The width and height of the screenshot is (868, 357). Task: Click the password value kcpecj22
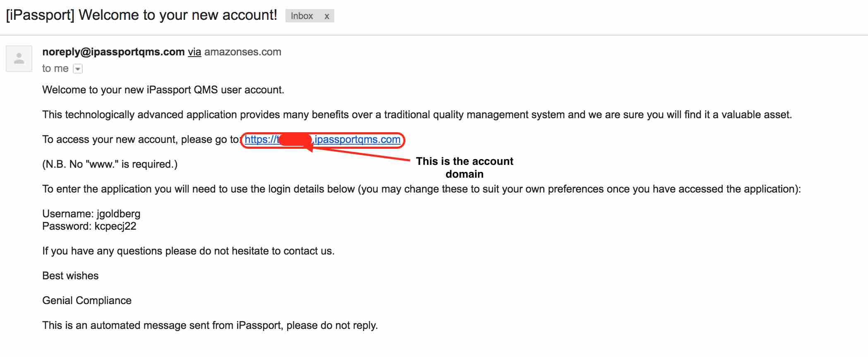click(x=115, y=226)
